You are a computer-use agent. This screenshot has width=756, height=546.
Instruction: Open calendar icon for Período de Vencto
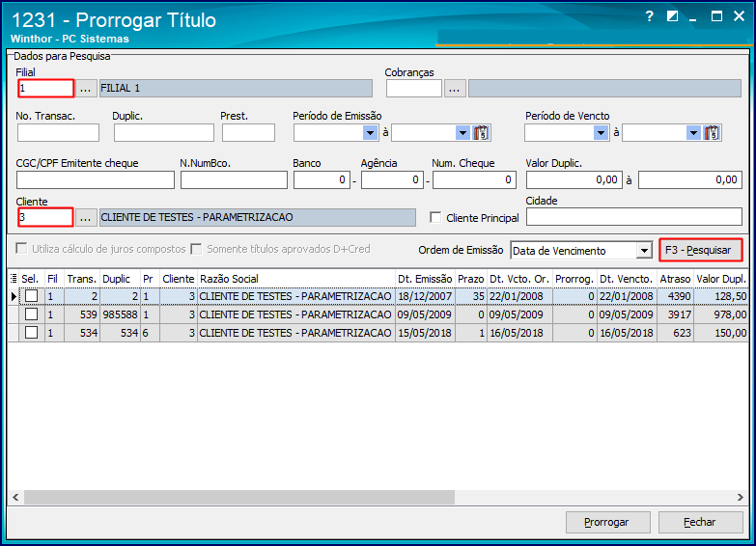712,132
